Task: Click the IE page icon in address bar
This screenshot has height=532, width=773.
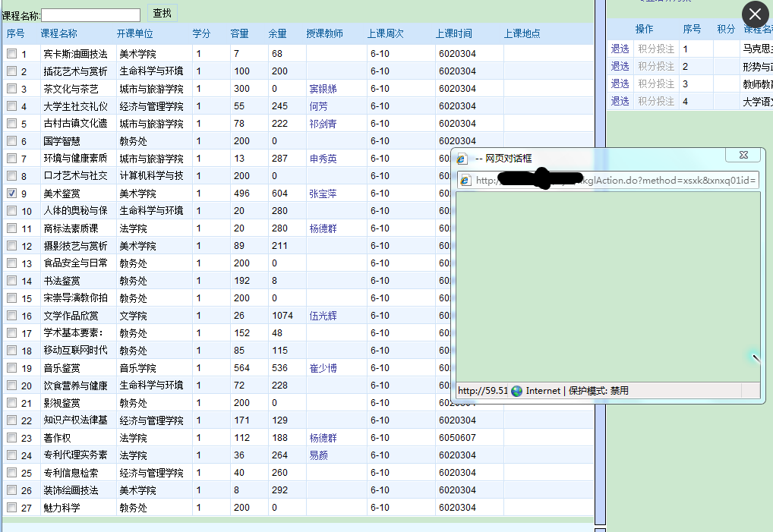Action: pyautogui.click(x=465, y=181)
